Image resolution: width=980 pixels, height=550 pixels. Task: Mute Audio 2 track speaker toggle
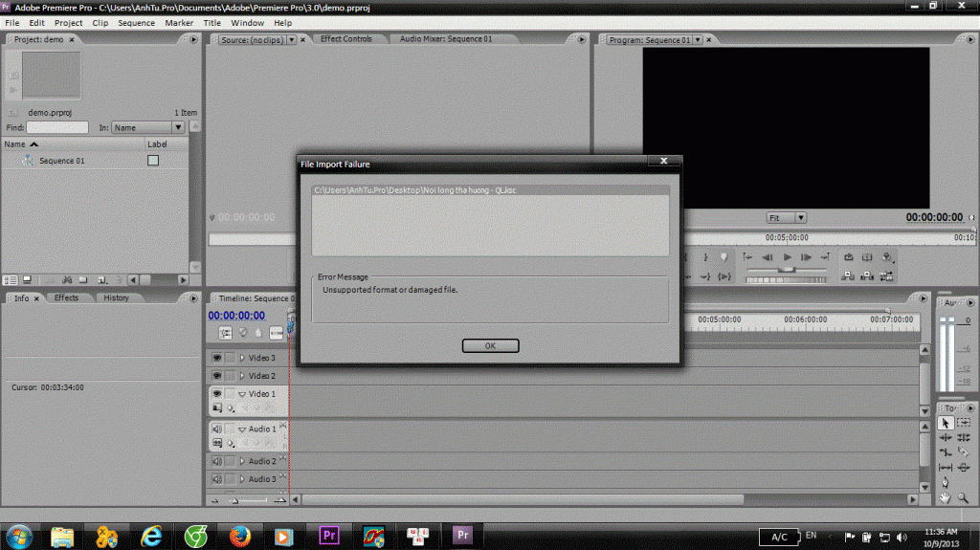pyautogui.click(x=216, y=461)
